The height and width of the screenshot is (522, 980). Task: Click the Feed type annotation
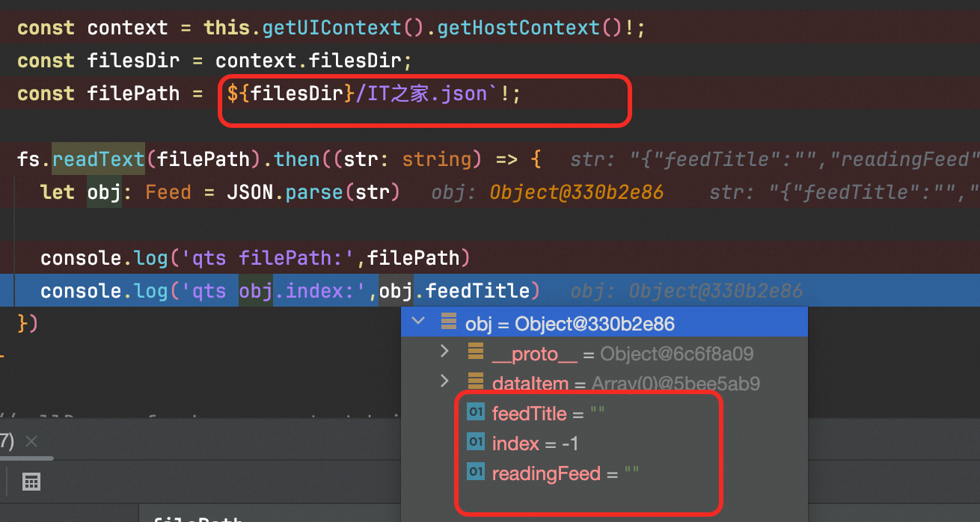point(168,193)
